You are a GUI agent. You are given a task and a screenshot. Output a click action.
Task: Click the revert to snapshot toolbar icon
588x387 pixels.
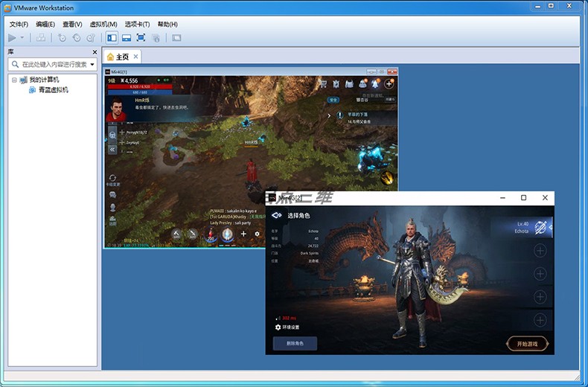tap(77, 38)
